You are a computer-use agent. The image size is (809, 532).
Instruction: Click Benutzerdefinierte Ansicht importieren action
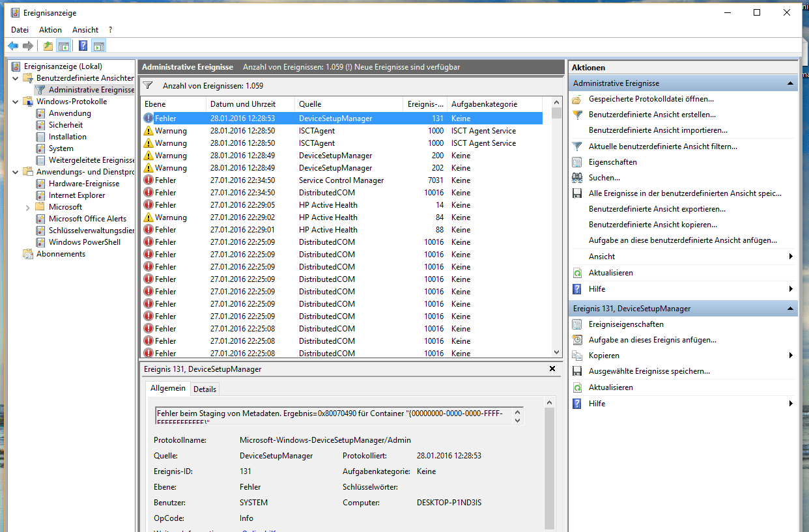click(x=658, y=130)
